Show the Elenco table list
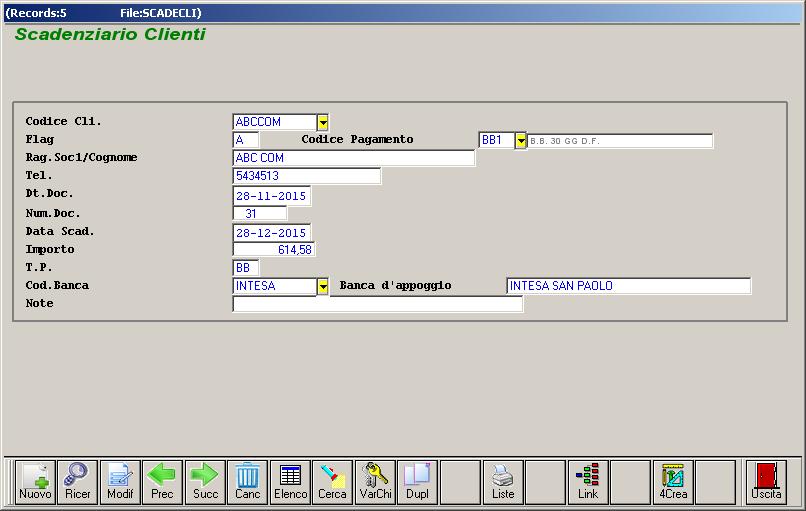 click(x=290, y=482)
